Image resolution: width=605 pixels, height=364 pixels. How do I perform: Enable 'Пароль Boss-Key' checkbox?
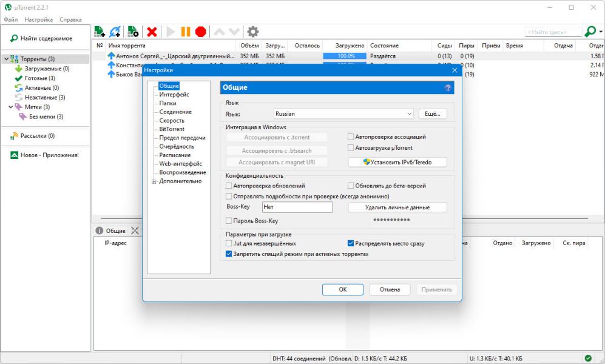pyautogui.click(x=229, y=221)
